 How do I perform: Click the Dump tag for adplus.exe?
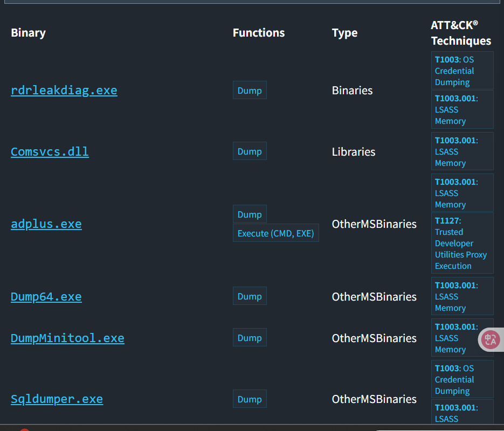point(250,214)
